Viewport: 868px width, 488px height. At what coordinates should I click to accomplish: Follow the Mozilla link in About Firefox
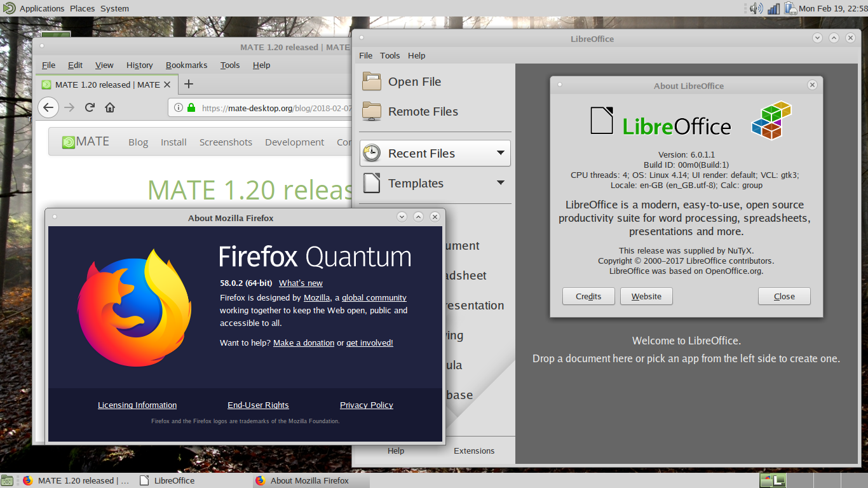[316, 297]
